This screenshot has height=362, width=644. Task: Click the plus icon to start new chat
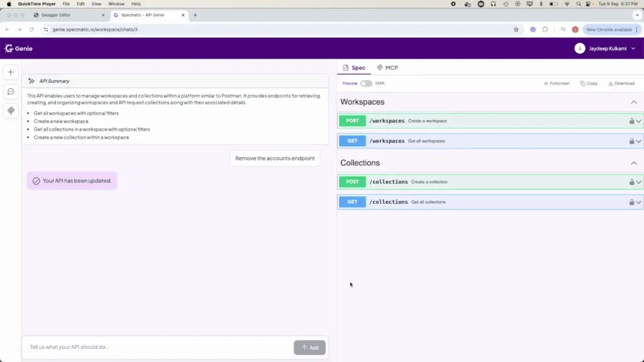click(x=11, y=72)
